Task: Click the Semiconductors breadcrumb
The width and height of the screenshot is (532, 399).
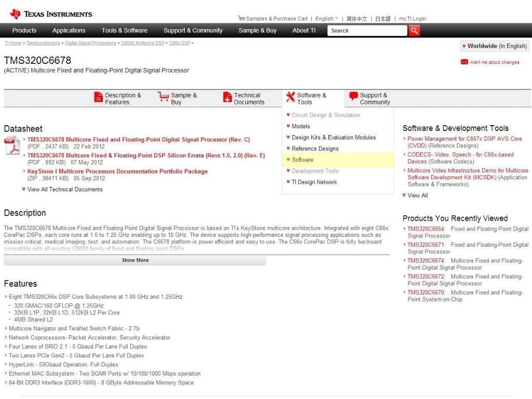Action: (x=43, y=43)
